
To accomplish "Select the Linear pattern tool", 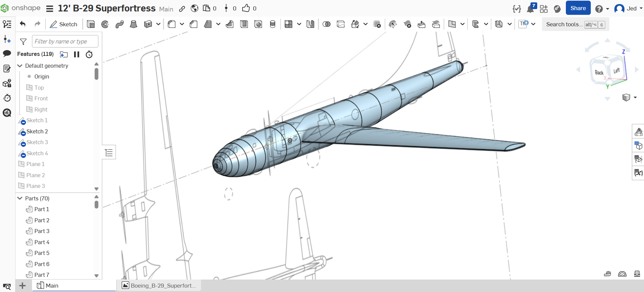I will tap(289, 24).
